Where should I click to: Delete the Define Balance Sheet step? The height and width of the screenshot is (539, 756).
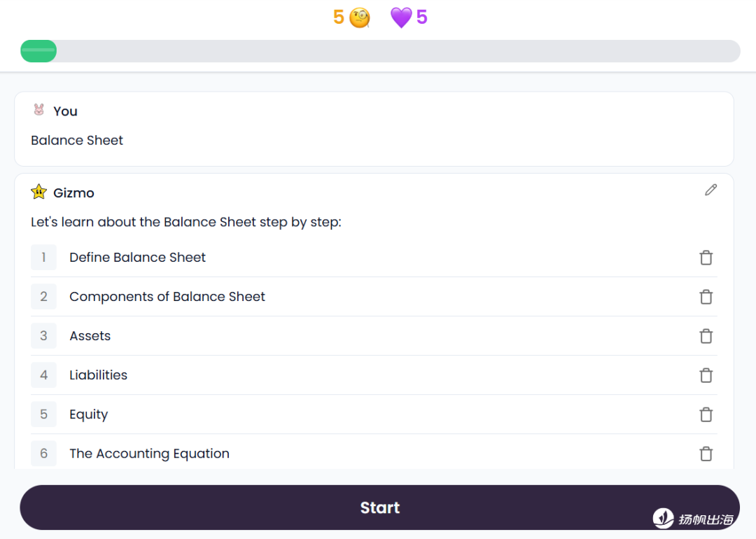pos(706,258)
